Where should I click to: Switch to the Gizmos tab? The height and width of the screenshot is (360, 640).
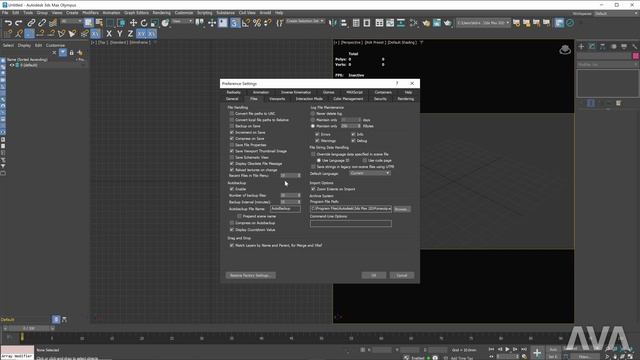(328, 92)
